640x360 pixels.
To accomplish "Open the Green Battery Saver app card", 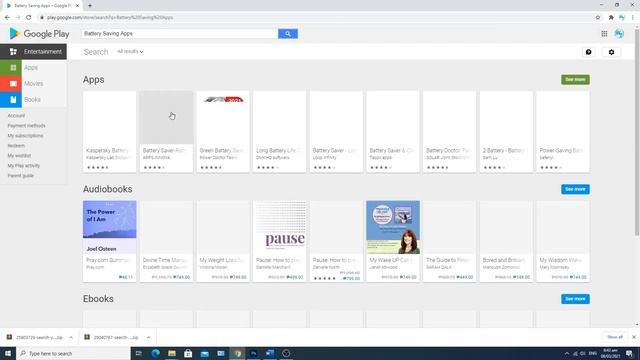I will click(x=223, y=132).
